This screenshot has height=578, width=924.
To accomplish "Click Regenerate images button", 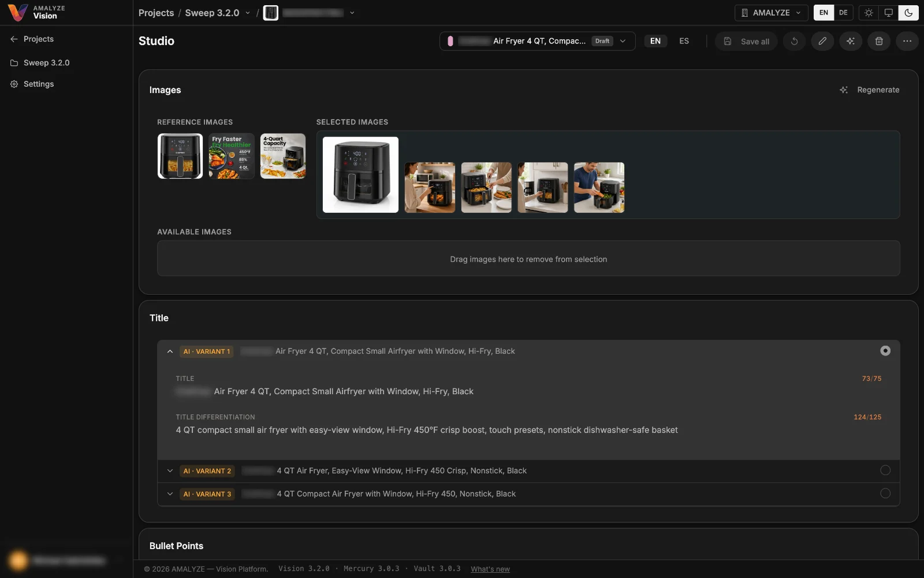I will click(x=870, y=90).
